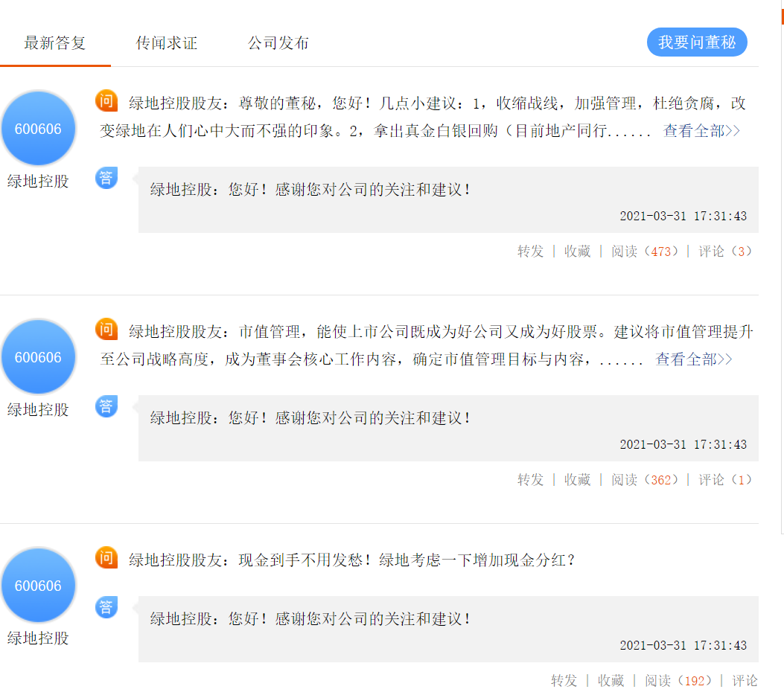Click the blue 答 icon under the 收缩战线 question

106,178
